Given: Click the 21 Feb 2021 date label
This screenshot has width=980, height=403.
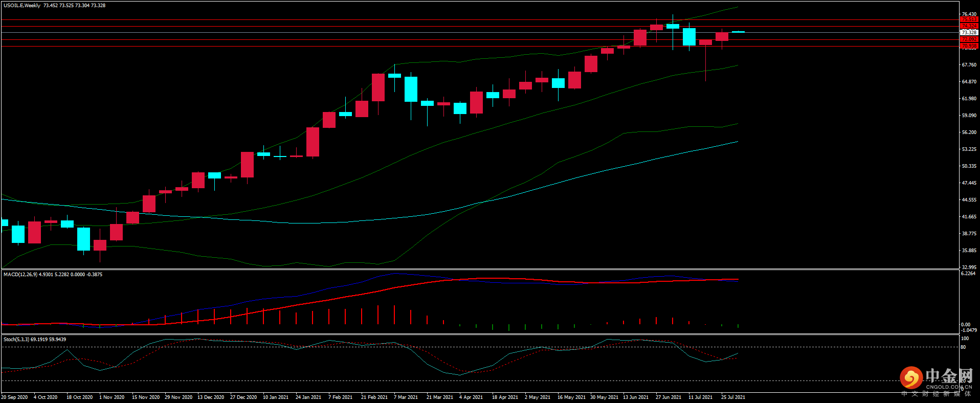Looking at the screenshot, I should pos(374,397).
